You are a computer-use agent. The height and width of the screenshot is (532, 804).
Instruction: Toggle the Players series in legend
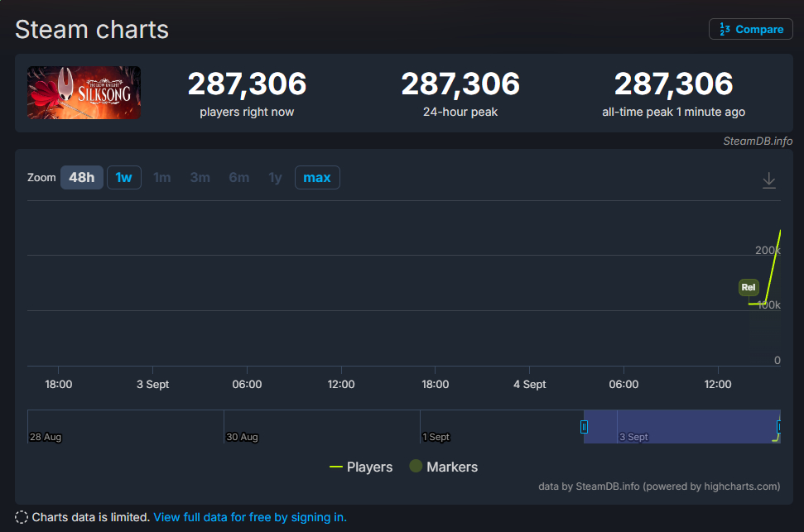361,467
